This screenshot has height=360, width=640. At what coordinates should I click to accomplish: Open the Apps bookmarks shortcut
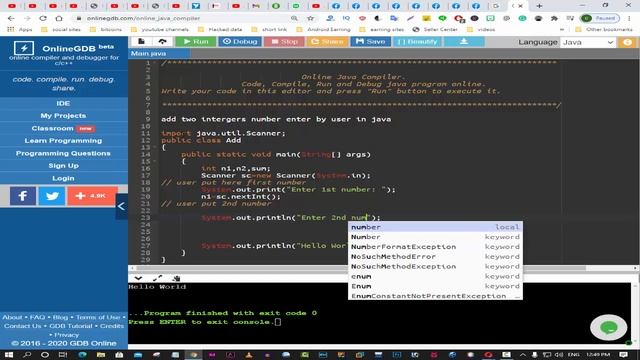coord(20,29)
